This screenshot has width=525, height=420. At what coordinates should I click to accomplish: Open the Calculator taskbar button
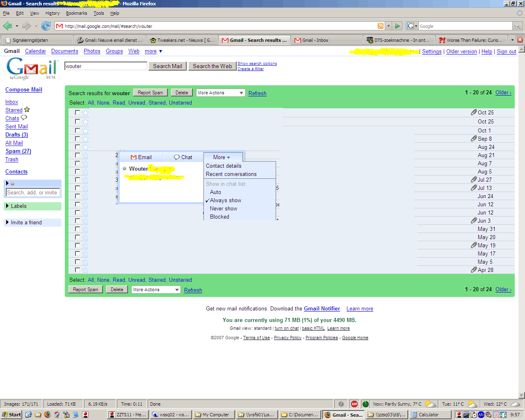(429, 415)
